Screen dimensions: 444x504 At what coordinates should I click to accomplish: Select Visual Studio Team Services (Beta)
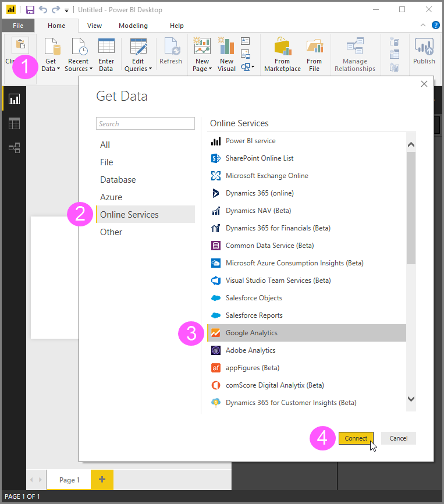coord(307,281)
